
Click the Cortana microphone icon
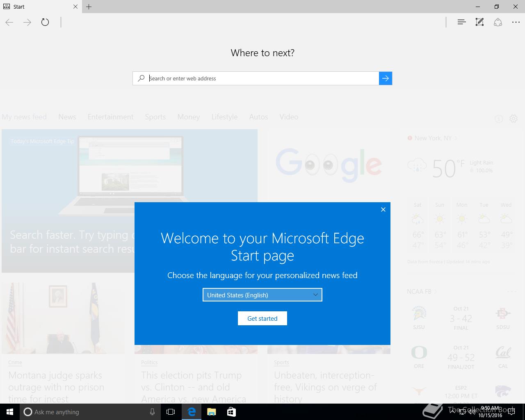tap(152, 412)
